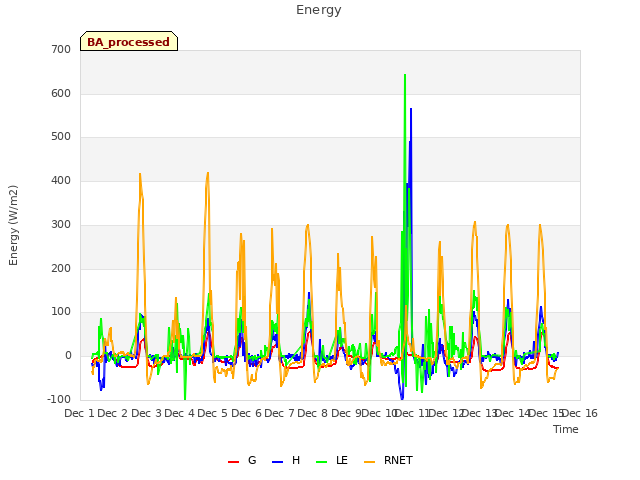Click the 400 y-axis tick label
The width and height of the screenshot is (640, 480).
[x=61, y=180]
